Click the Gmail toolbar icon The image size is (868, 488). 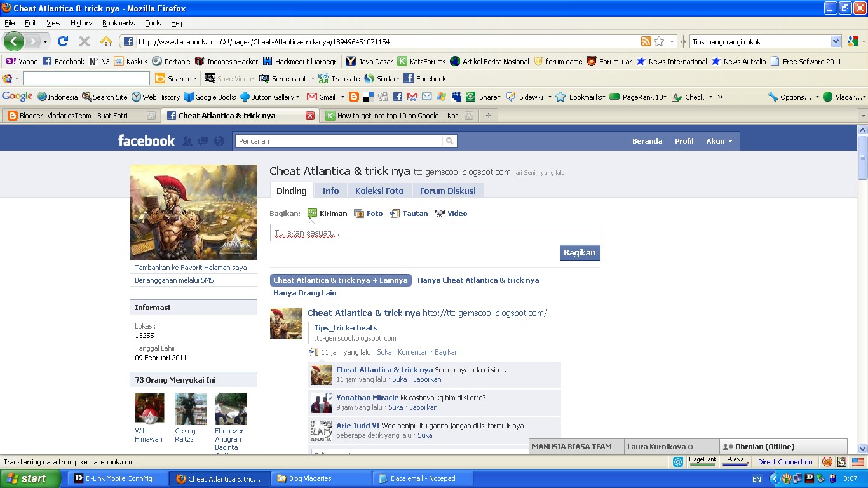(321, 97)
